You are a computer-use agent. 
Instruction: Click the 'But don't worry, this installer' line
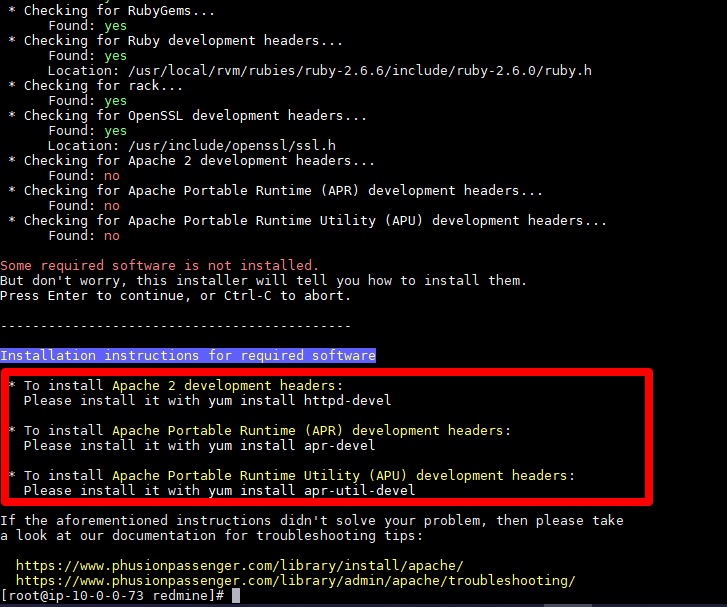pos(263,281)
